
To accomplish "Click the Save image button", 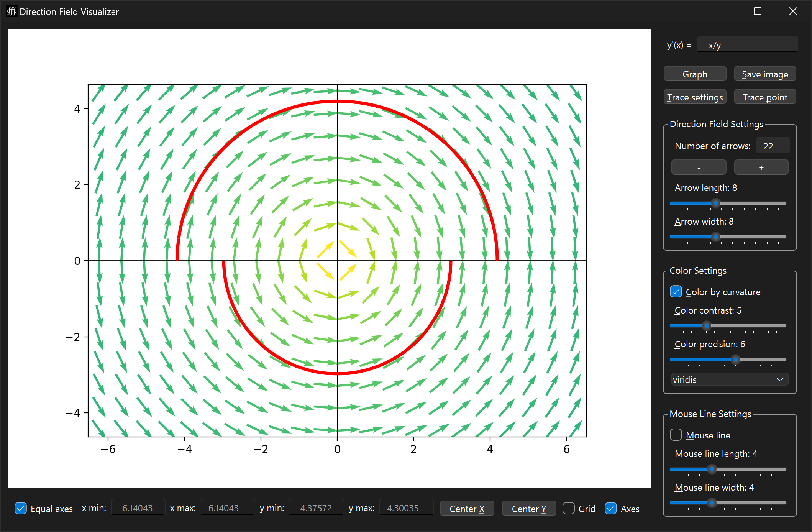I will pos(765,74).
